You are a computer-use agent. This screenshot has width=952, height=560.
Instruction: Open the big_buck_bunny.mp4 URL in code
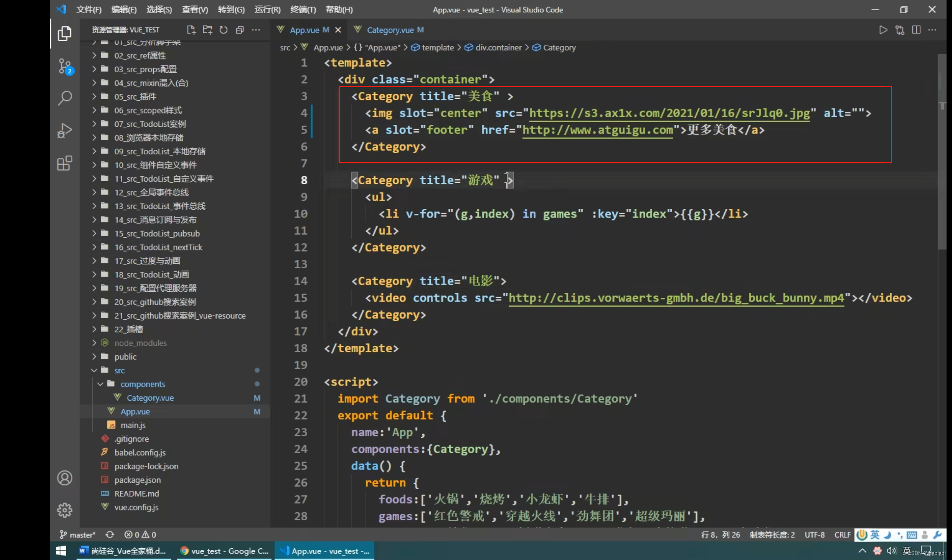click(676, 298)
